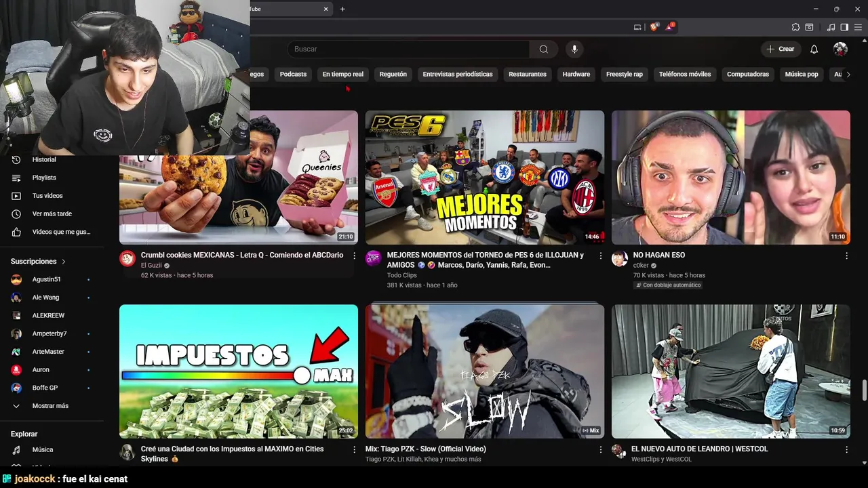The image size is (868, 488).
Task: Select the Hardware chip
Action: pyautogui.click(x=576, y=75)
